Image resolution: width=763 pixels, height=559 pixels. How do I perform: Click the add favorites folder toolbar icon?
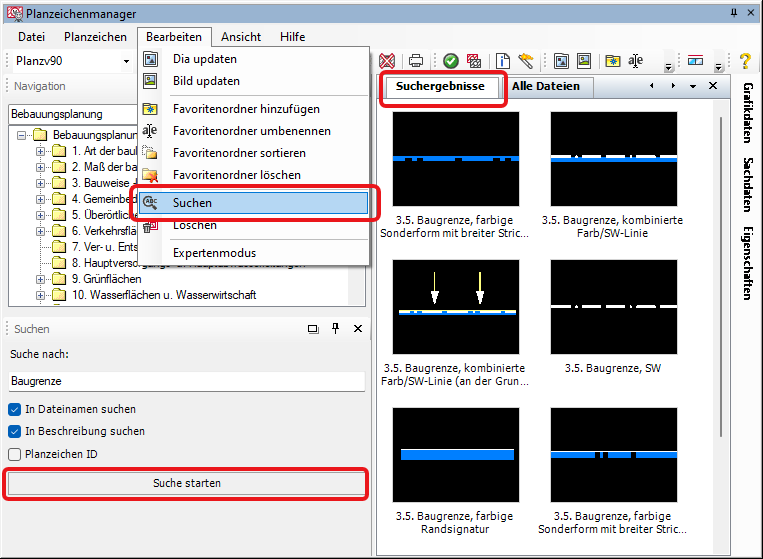pos(612,61)
